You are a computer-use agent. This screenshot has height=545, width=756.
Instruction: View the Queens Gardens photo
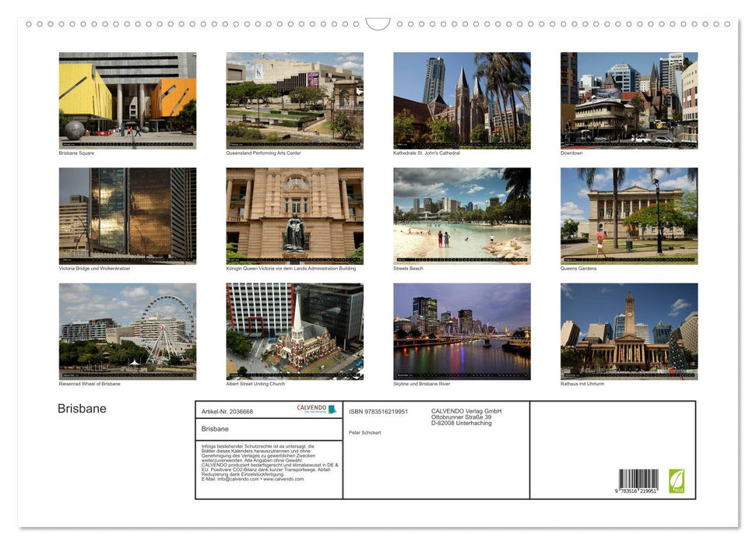(628, 215)
